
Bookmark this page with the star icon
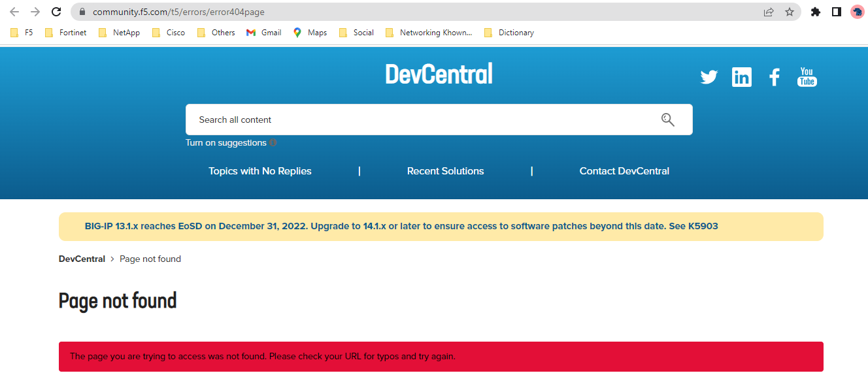click(x=790, y=12)
